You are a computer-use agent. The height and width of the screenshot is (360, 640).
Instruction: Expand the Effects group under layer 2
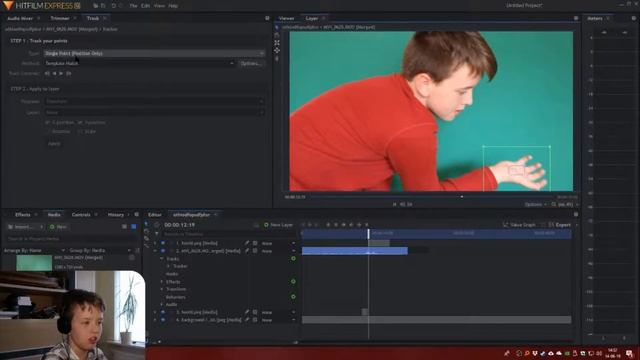[x=162, y=282]
